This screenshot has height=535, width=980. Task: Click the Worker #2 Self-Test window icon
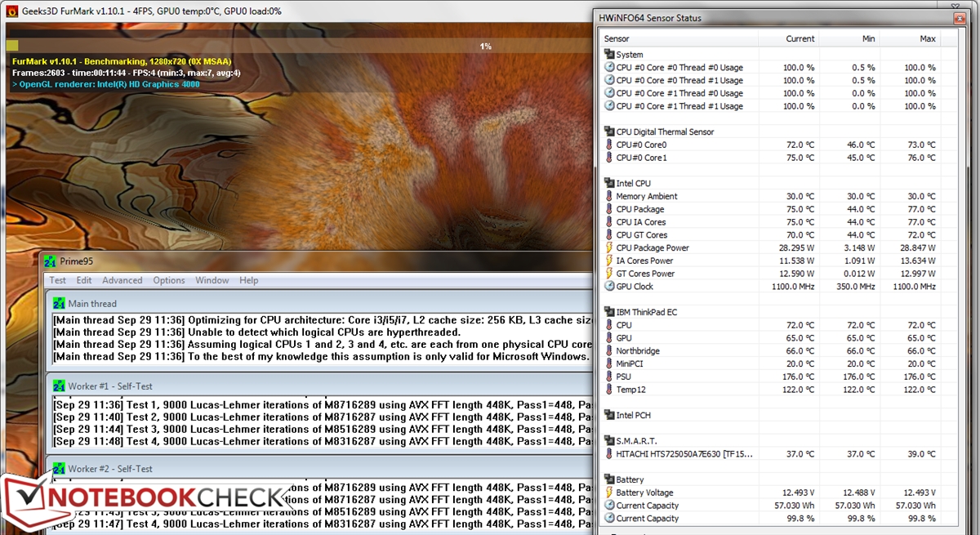pyautogui.click(x=60, y=468)
